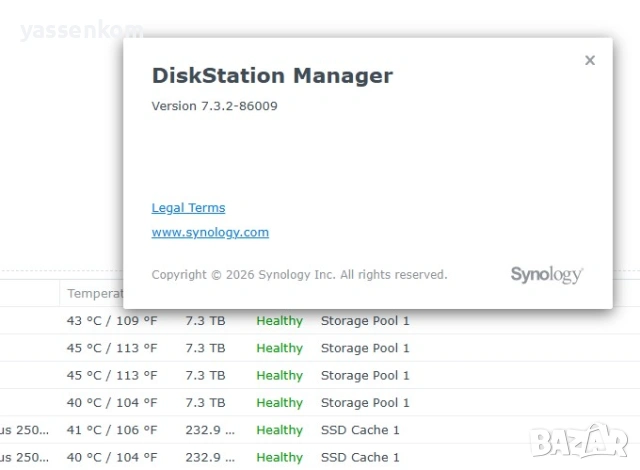This screenshot has height=470, width=640.
Task: Open the Legal Terms link
Action: point(188,208)
